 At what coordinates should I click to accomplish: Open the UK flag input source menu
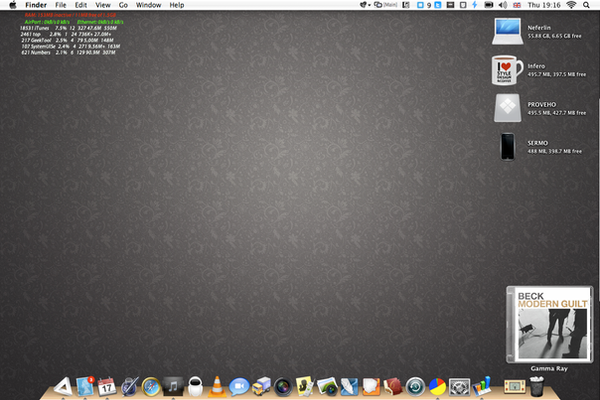point(516,5)
